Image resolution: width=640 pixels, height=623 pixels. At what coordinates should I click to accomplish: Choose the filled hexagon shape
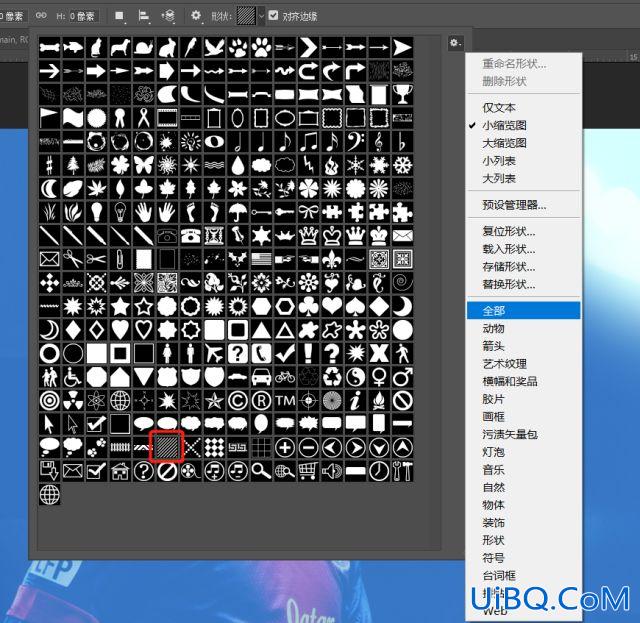pyautogui.click(x=261, y=306)
